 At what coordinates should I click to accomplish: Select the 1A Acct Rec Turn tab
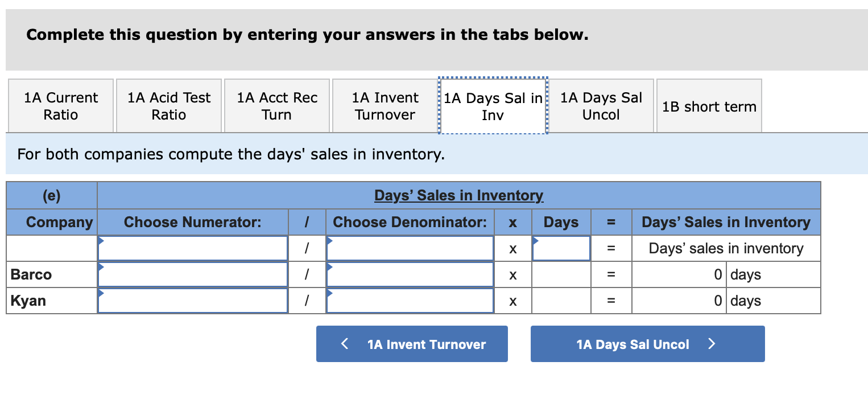coord(276,106)
